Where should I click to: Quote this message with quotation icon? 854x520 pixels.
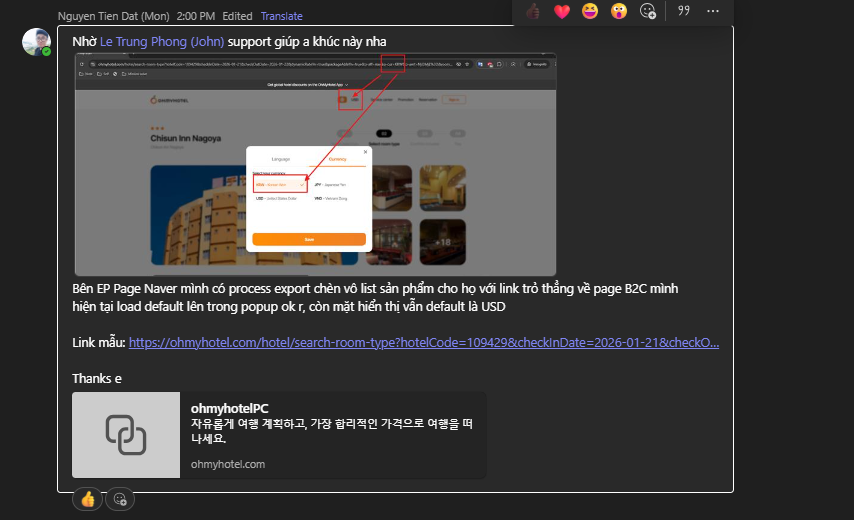click(x=684, y=11)
